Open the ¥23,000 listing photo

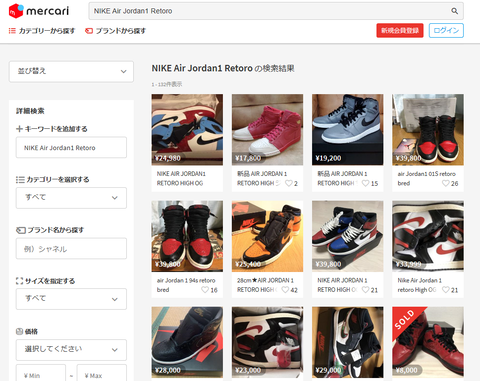[x=267, y=342]
